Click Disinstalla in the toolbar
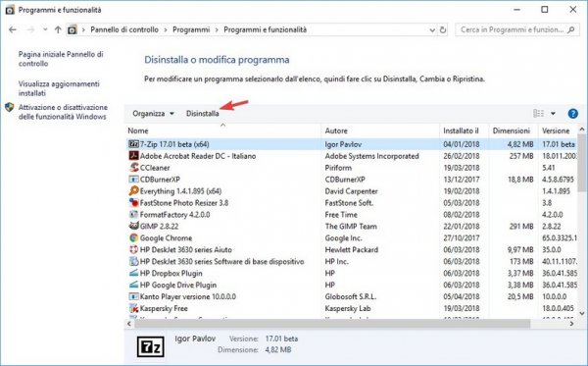This screenshot has height=366, width=588. click(x=203, y=114)
